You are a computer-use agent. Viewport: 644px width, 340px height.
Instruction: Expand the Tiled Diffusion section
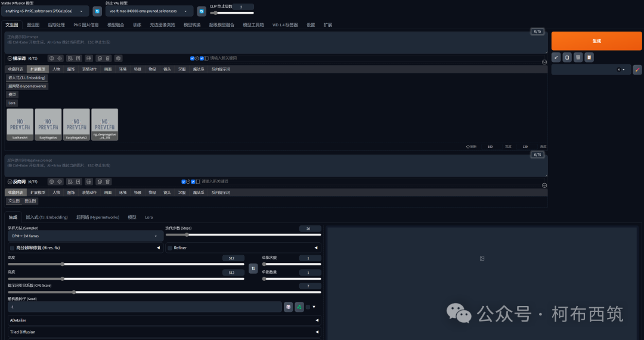[165, 332]
